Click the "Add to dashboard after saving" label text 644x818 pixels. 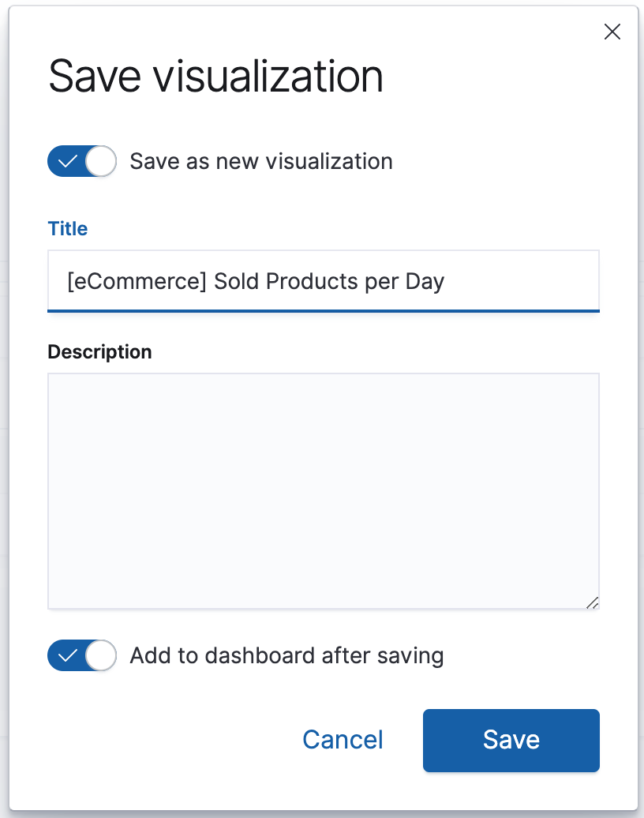286,655
